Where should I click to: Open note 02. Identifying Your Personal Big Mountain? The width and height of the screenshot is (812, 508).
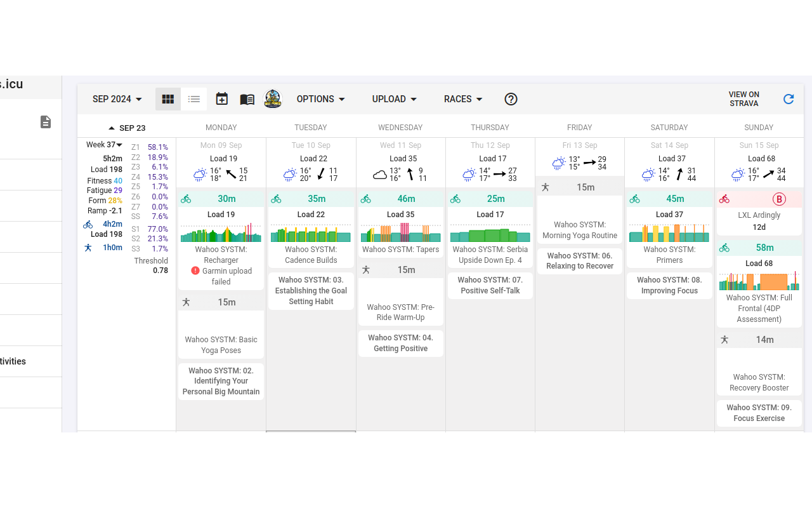(x=221, y=381)
